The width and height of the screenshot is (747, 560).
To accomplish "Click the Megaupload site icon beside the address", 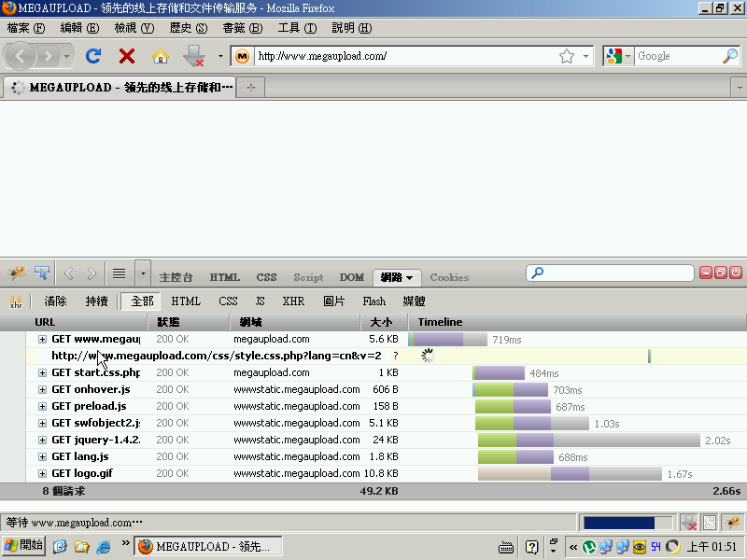I will click(x=243, y=56).
